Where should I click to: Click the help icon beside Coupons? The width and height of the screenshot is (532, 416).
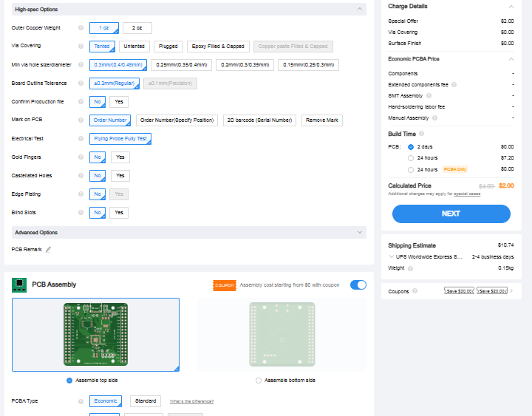click(415, 291)
